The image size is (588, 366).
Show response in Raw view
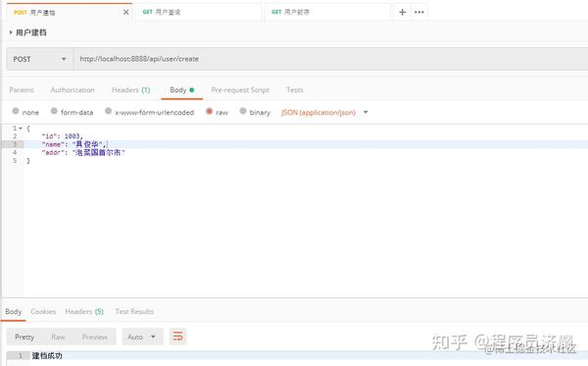coord(58,338)
